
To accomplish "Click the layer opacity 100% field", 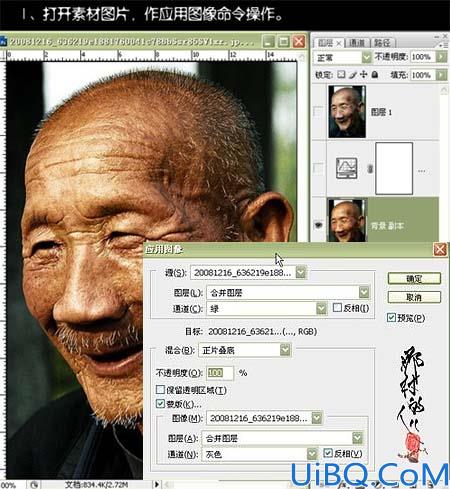I will pos(423,57).
